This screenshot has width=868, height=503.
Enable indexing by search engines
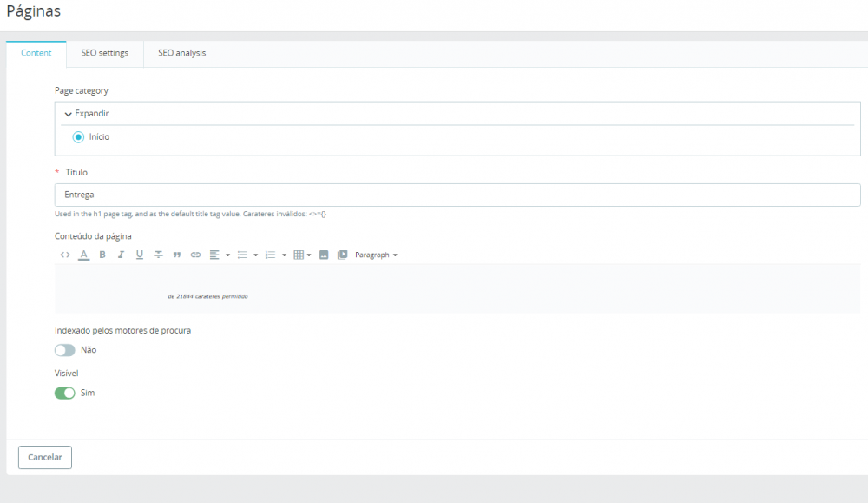pyautogui.click(x=64, y=350)
